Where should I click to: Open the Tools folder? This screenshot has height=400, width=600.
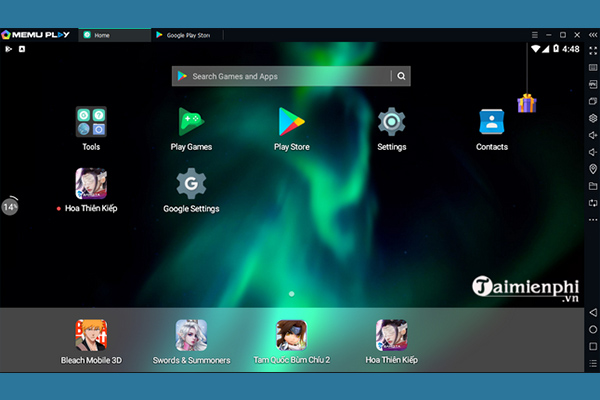(x=91, y=122)
